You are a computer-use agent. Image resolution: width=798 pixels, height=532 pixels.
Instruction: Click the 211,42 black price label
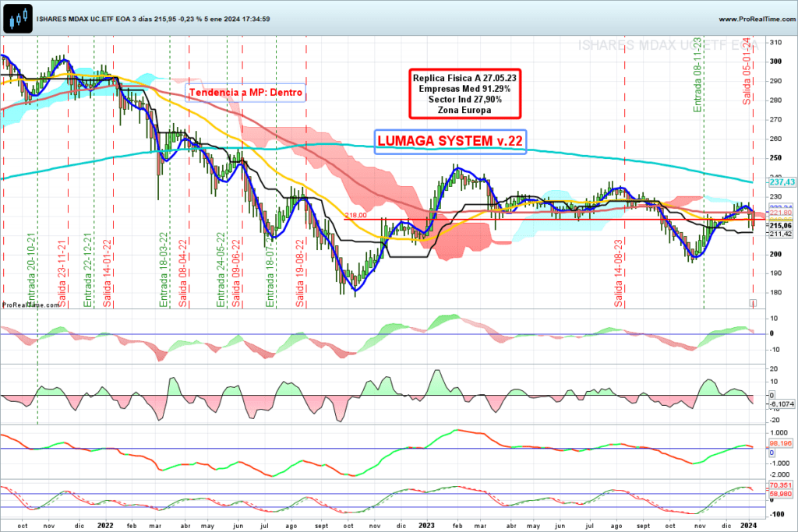click(x=781, y=233)
